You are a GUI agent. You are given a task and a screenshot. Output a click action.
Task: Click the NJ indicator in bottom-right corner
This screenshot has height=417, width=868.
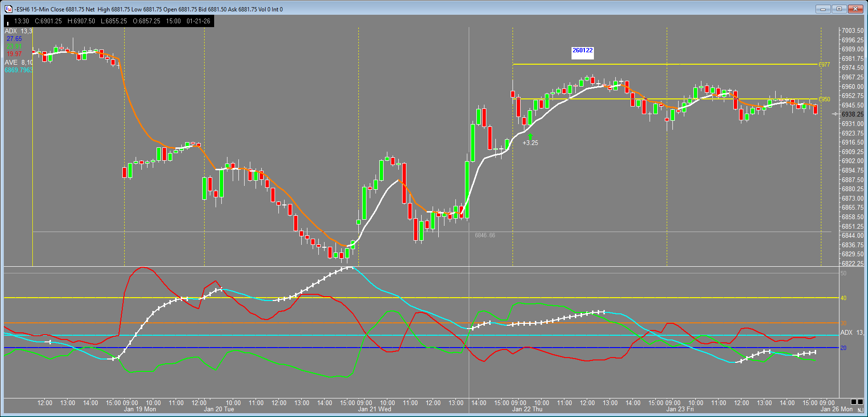click(x=860, y=410)
